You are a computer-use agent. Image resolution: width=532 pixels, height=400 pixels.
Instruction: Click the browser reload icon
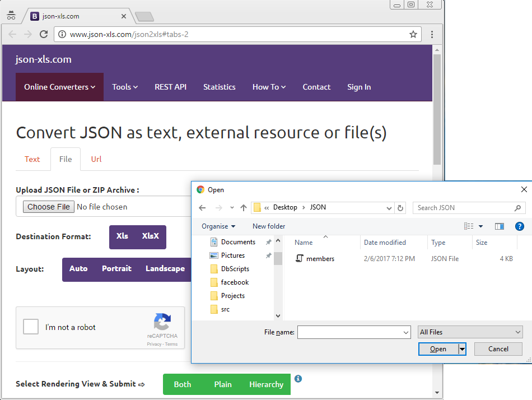(44, 34)
